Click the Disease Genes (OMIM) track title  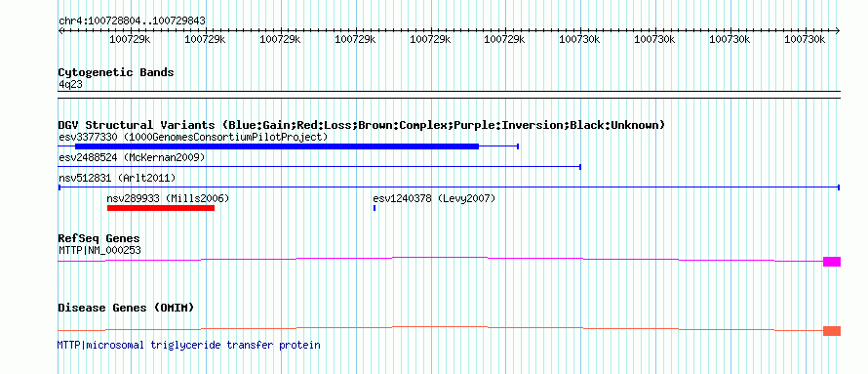pos(126,308)
